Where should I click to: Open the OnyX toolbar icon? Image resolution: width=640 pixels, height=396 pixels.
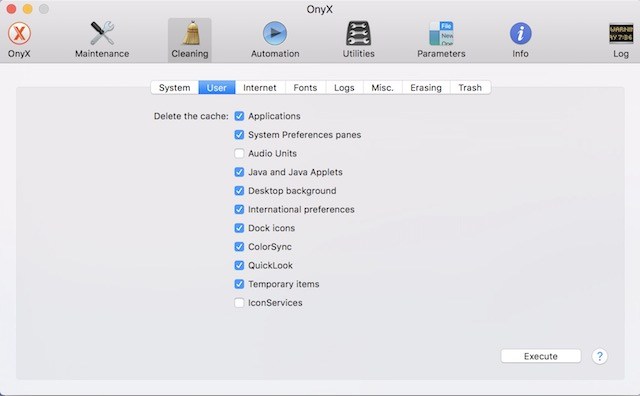[19, 33]
